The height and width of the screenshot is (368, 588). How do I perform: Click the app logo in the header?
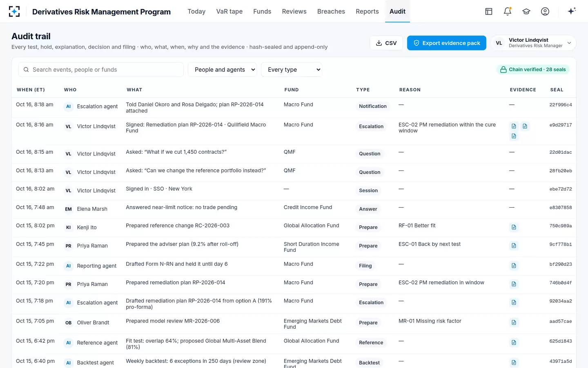[14, 11]
